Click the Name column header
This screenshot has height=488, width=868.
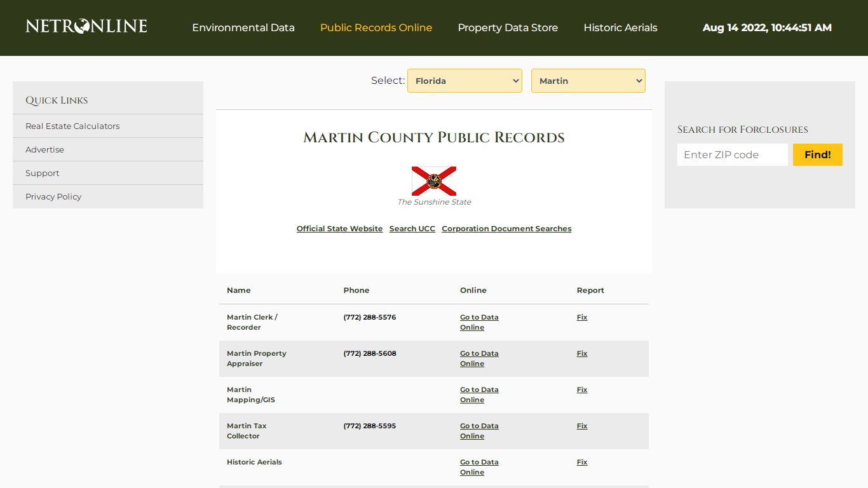coord(239,290)
